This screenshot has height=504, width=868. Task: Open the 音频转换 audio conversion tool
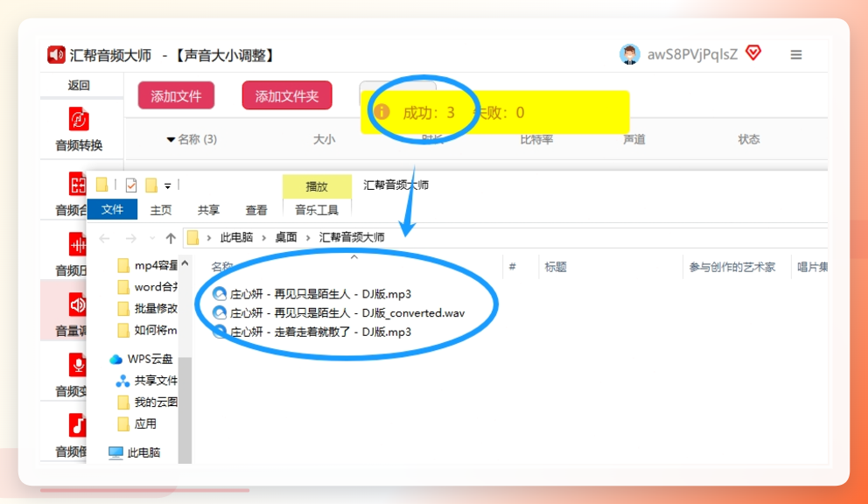pyautogui.click(x=79, y=129)
